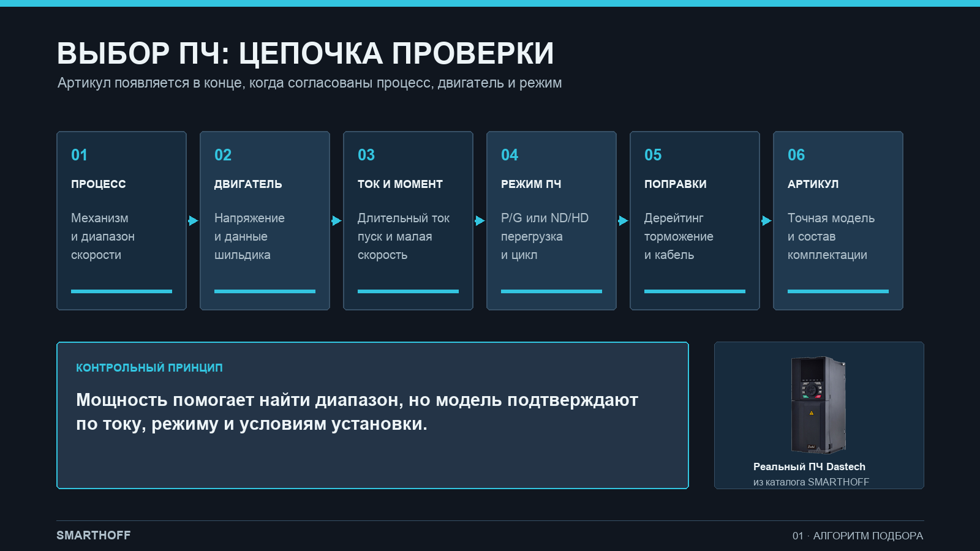Click the arrow between ПРОЦЕСС and ДВИГАТЕЛЬ
Viewport: 980px width, 551px height.
tap(193, 220)
